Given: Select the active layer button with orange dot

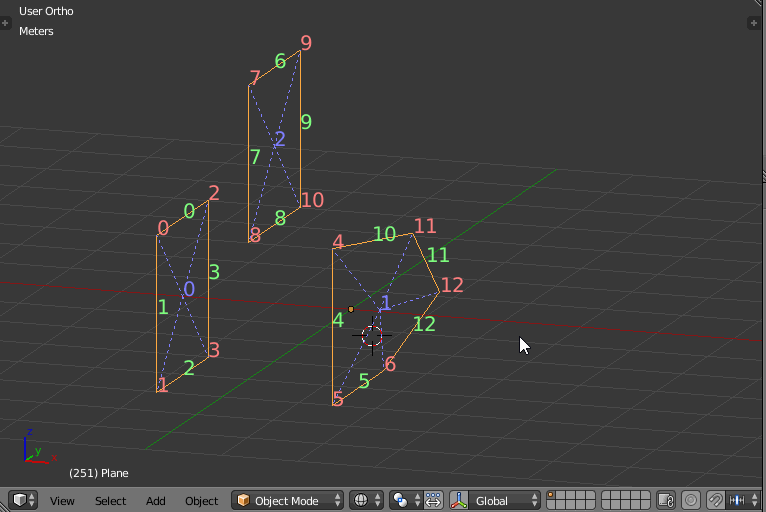Looking at the screenshot, I should [x=551, y=495].
